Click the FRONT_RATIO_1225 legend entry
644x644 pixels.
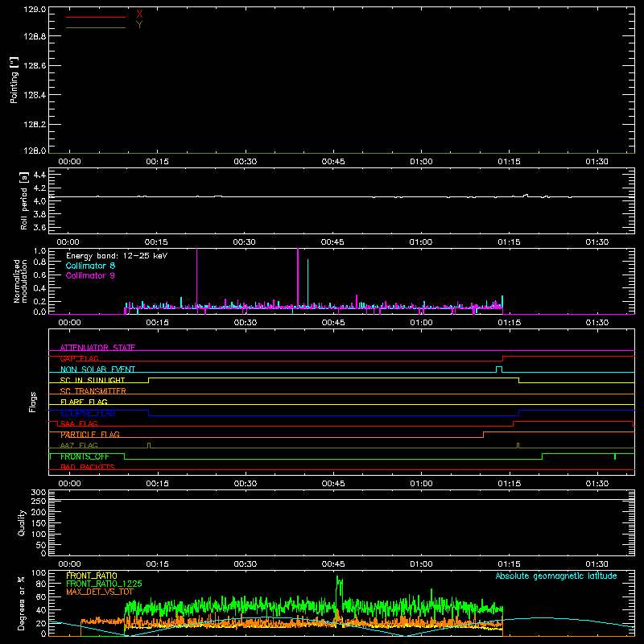(x=104, y=584)
